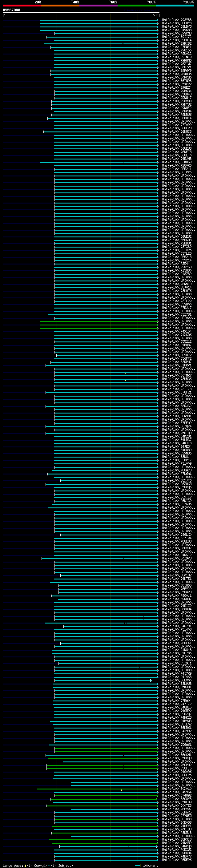Click the white query sequence bar

coord(81,13)
